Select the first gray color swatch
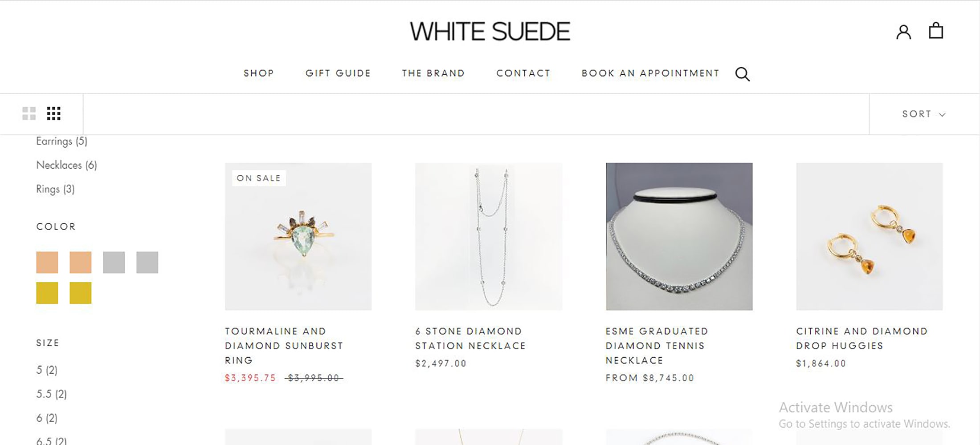Viewport: 980px width, 445px height. click(x=114, y=262)
